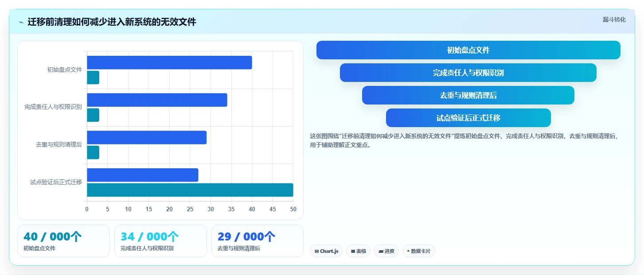Click the short teal bar under 初始盘点文件
Screen dimensions: 644x275
(93, 77)
